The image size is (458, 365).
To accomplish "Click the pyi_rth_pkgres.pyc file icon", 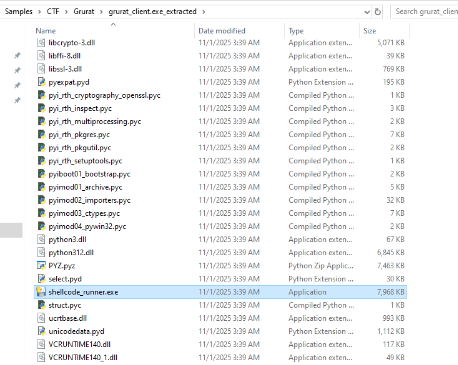I will coord(41,135).
